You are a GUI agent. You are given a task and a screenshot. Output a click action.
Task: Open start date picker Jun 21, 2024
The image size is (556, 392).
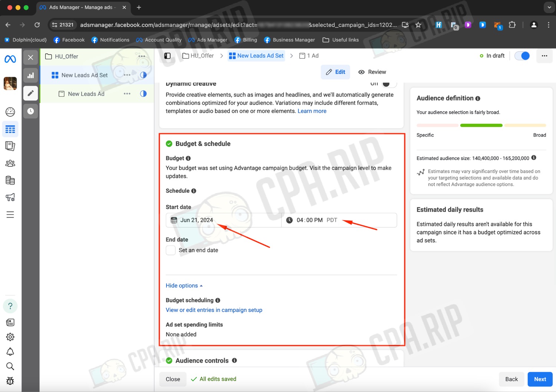224,220
